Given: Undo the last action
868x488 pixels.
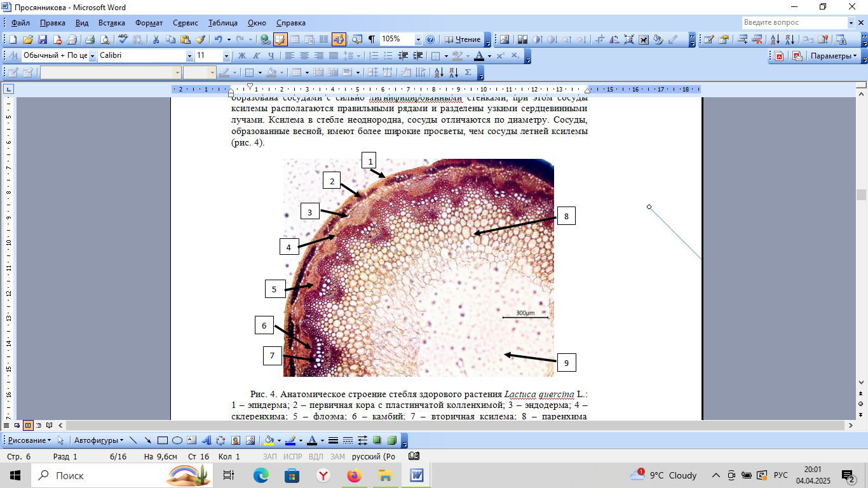Looking at the screenshot, I should point(218,39).
